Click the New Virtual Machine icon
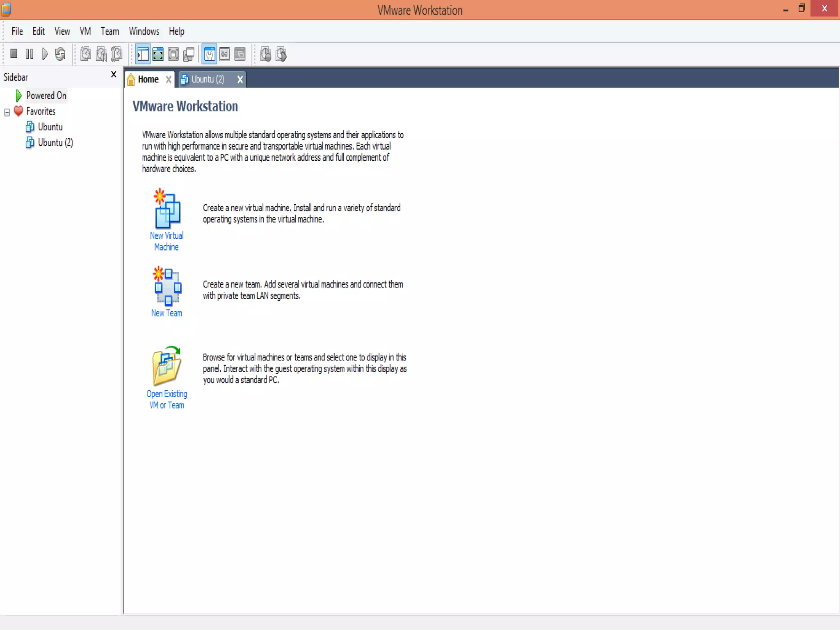840x630 pixels. click(167, 208)
